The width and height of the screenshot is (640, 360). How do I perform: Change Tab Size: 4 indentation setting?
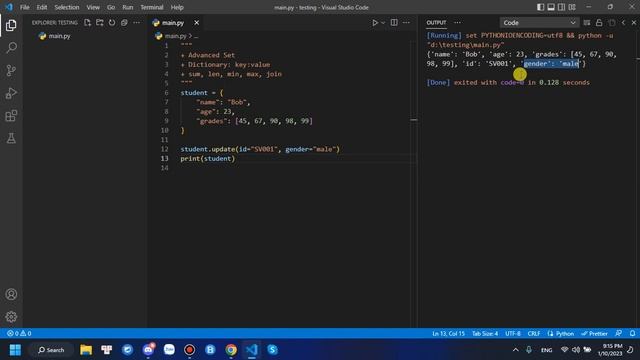point(485,333)
